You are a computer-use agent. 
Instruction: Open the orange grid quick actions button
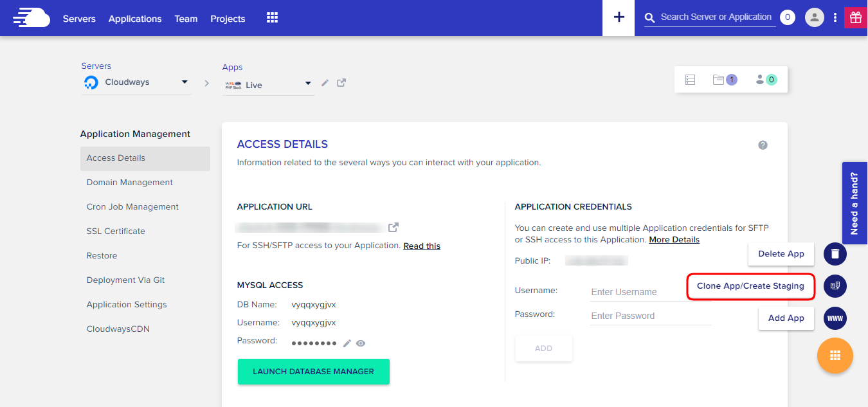[835, 355]
